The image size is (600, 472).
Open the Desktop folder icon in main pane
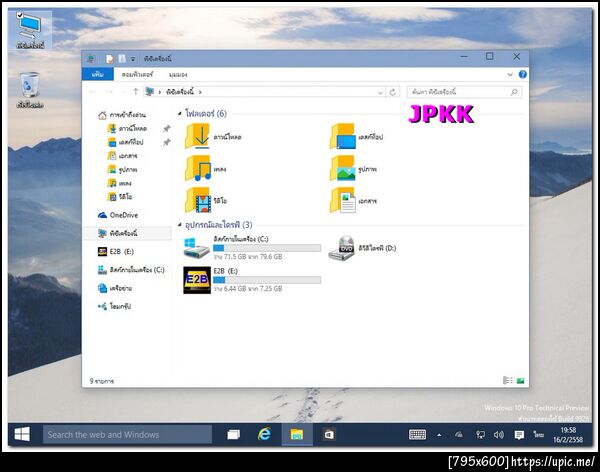(343, 136)
